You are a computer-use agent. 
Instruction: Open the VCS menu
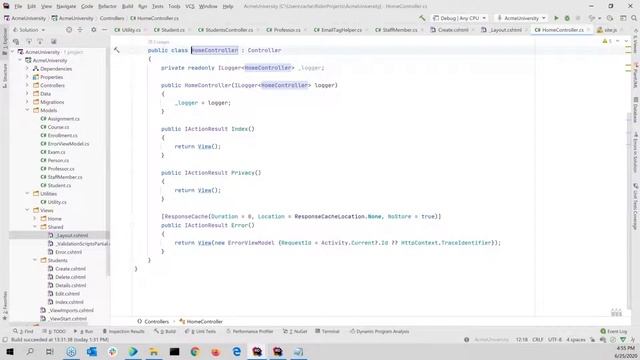tap(190, 6)
